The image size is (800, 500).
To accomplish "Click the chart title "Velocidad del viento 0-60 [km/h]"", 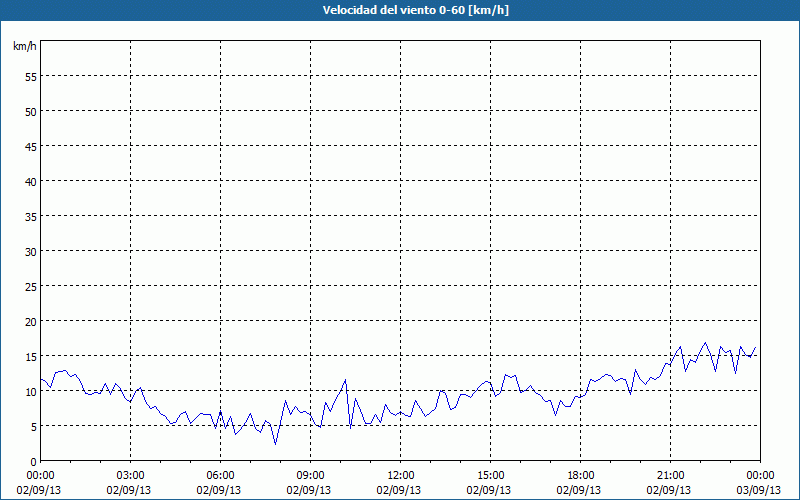I will coord(415,10).
